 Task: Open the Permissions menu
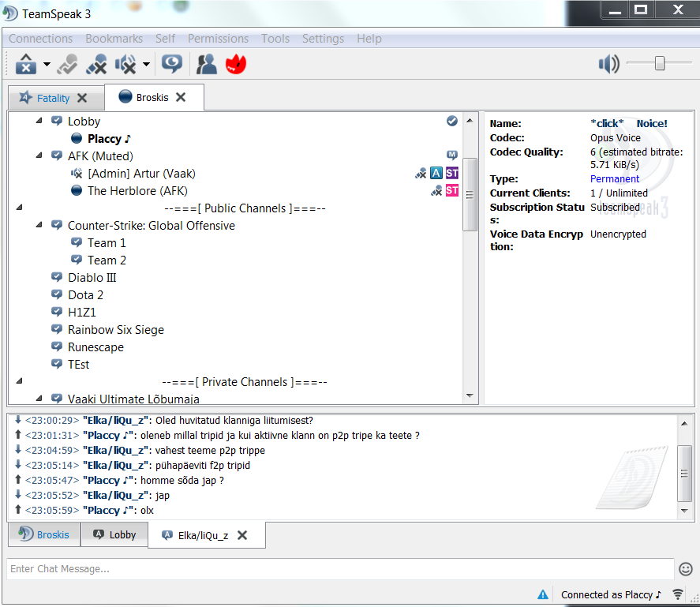[218, 39]
